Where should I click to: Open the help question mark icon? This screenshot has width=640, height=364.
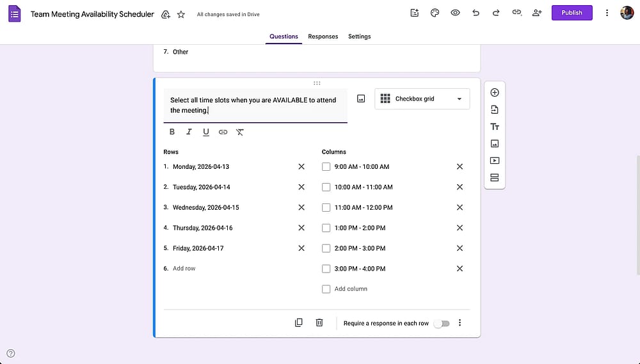11,353
